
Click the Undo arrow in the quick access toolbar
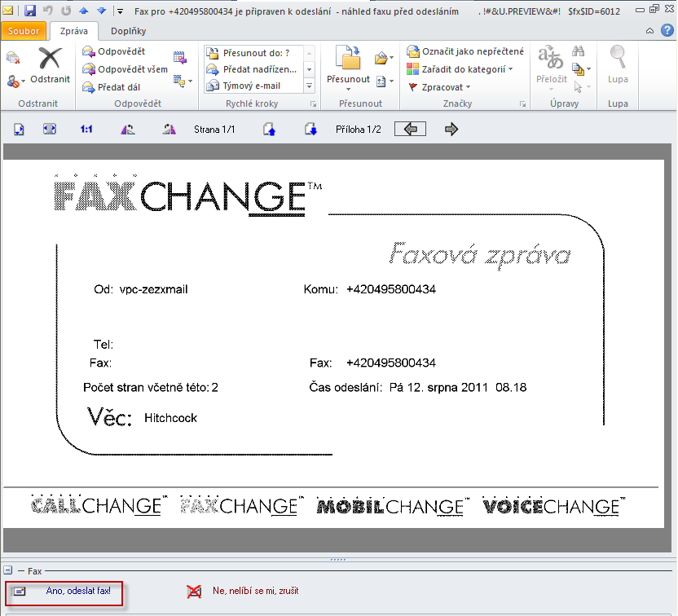(48, 11)
